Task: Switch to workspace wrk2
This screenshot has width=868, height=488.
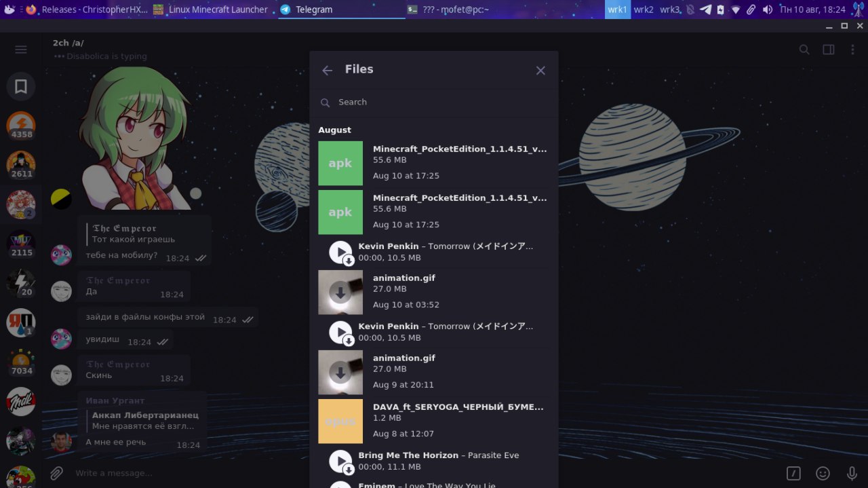Action: [644, 10]
